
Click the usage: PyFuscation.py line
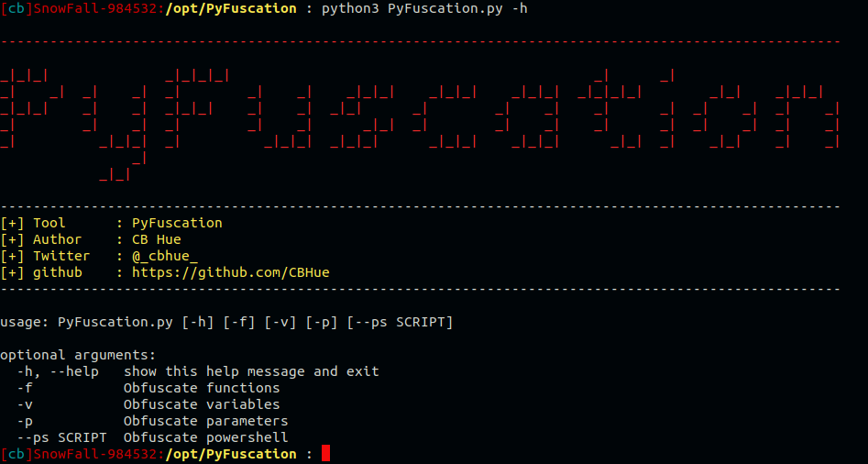pos(226,322)
